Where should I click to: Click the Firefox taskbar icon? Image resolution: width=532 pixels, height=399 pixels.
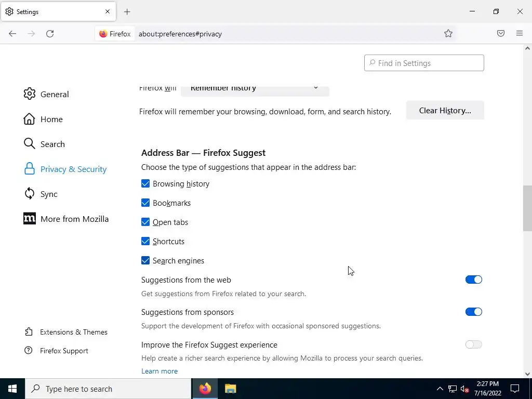(205, 389)
